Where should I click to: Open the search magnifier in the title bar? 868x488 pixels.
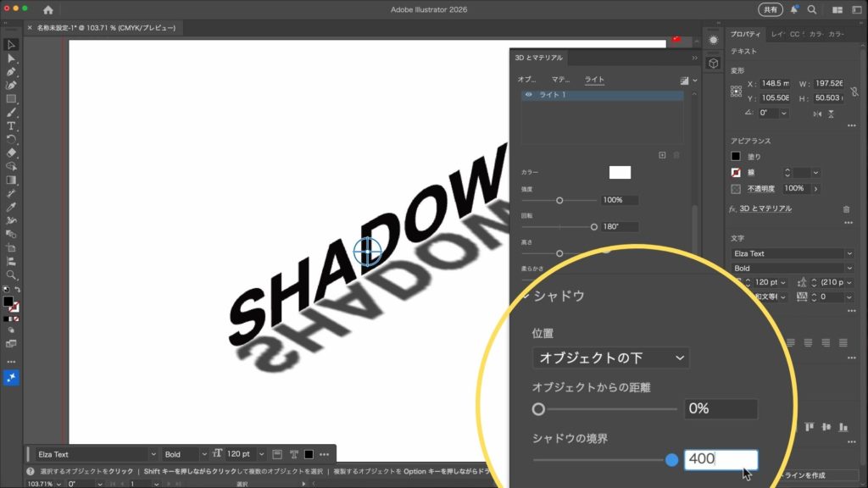point(812,10)
